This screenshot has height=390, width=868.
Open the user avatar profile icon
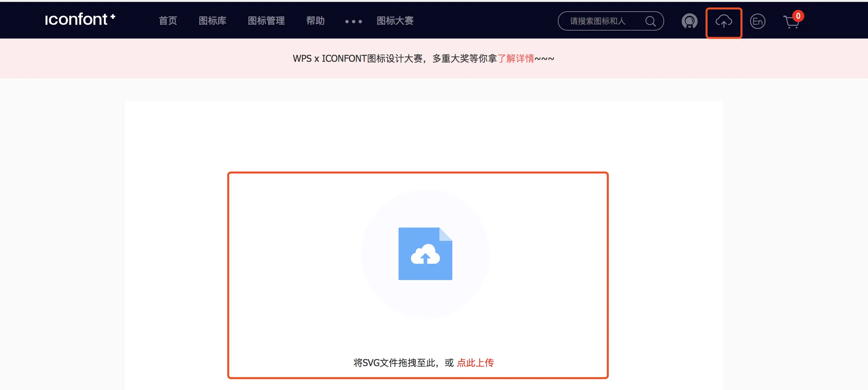point(689,21)
